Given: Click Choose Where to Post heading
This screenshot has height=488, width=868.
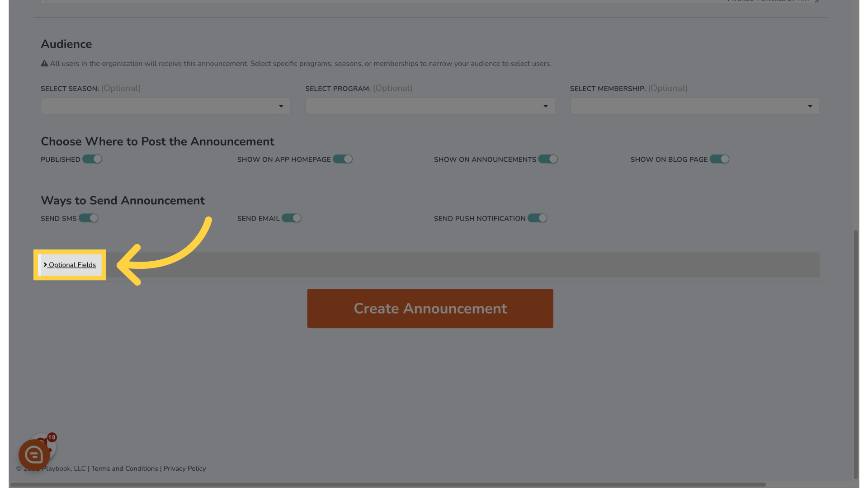Looking at the screenshot, I should click(x=157, y=141).
